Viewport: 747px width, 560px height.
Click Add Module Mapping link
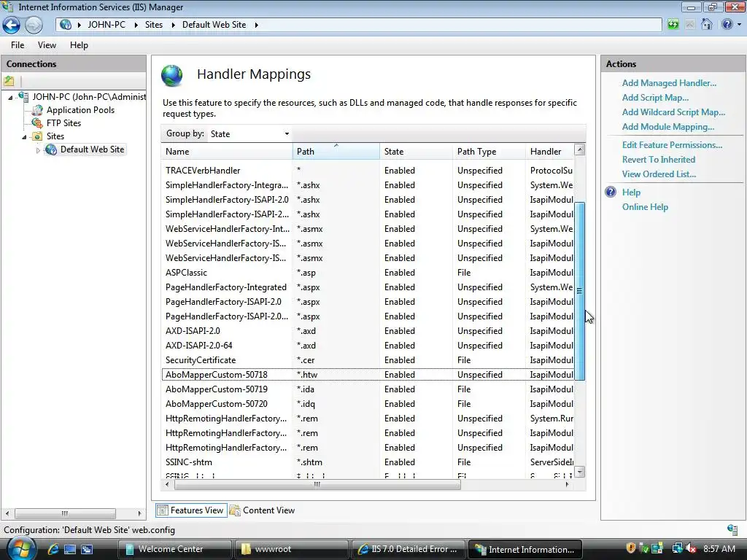668,127
